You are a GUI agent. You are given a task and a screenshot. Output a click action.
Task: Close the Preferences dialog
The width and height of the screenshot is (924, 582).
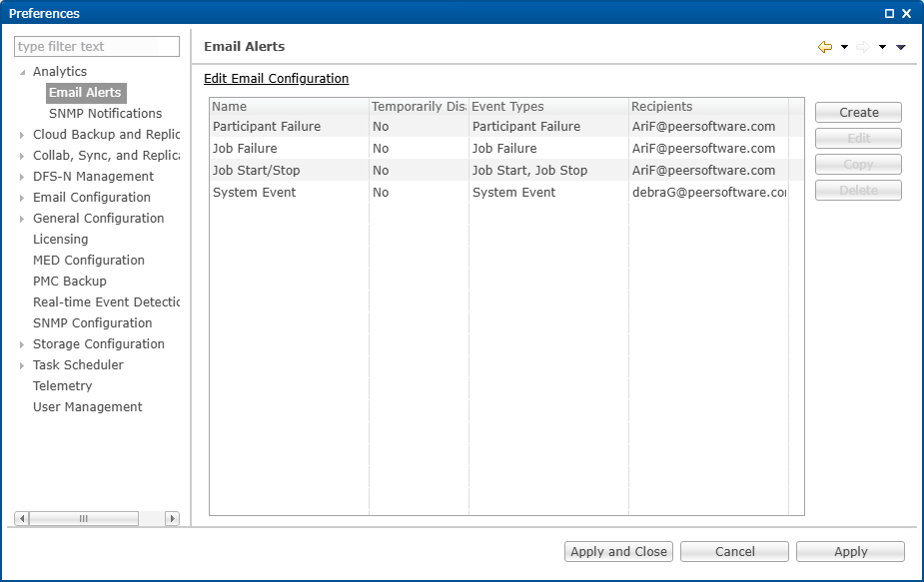tap(906, 13)
